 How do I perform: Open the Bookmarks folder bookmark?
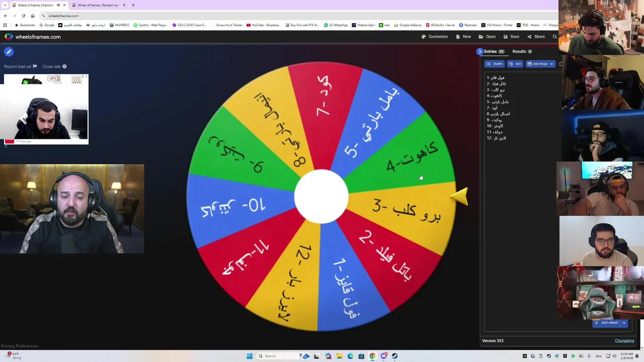pyautogui.click(x=25, y=25)
